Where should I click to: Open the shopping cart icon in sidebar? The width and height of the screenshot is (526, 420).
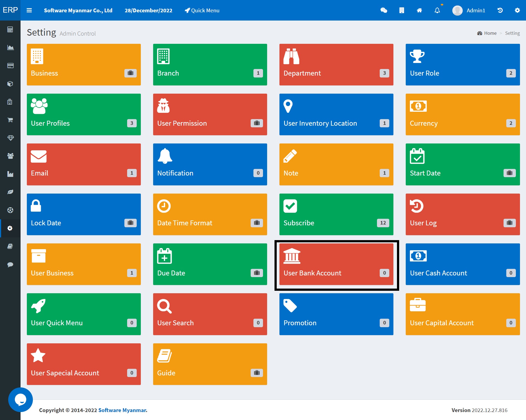[x=10, y=120]
